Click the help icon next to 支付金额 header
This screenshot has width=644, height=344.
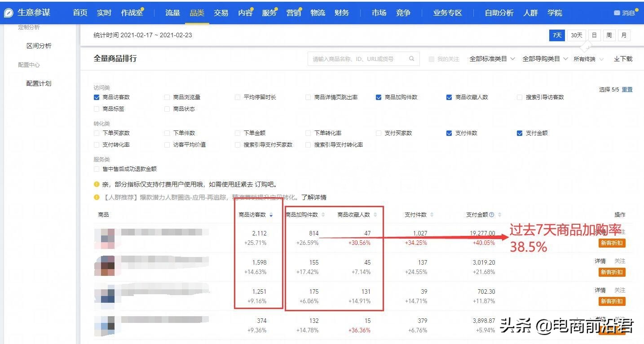[x=491, y=214]
